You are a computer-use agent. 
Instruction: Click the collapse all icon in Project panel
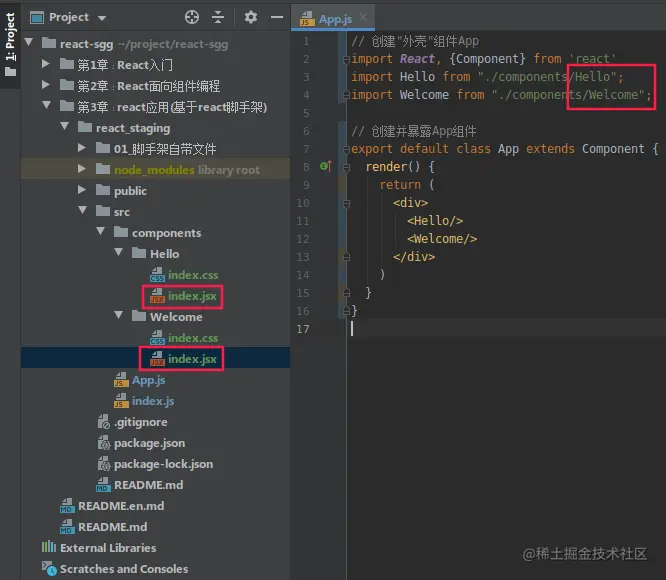coord(218,17)
